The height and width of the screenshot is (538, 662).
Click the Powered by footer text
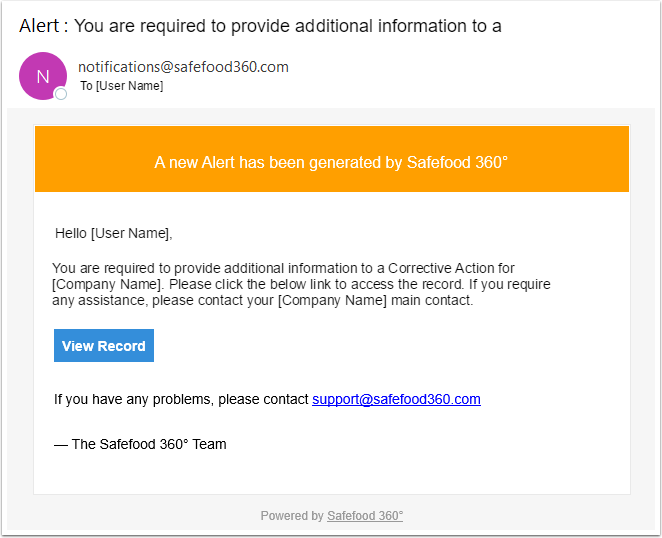[x=291, y=516]
